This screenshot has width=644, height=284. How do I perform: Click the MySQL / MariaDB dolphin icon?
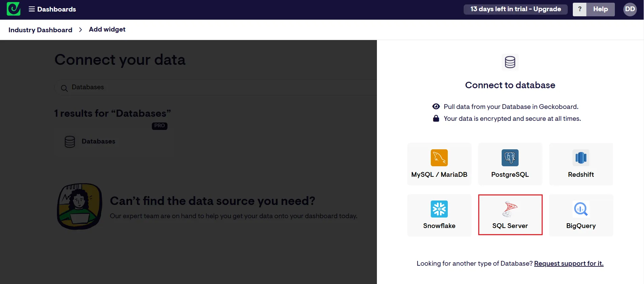[439, 158]
